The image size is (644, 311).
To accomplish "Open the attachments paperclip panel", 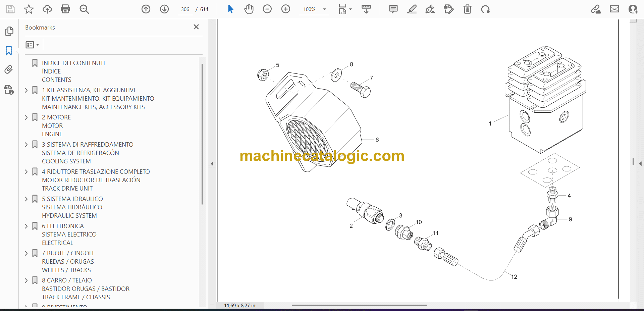I will [9, 70].
